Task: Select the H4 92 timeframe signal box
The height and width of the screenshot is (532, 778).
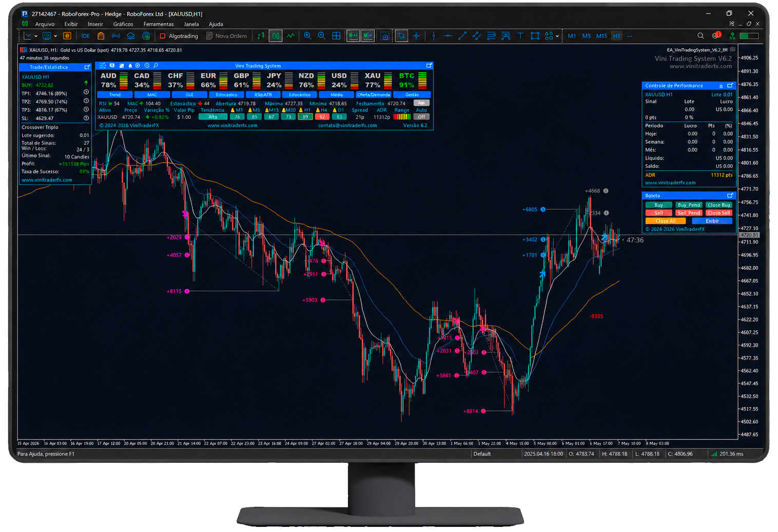Action: 322,117
